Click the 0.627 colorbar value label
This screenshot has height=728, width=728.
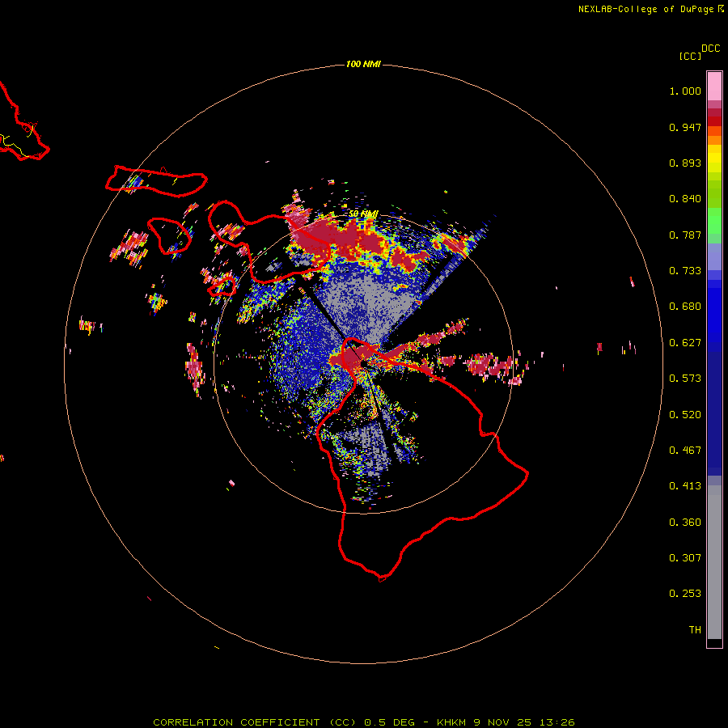click(685, 343)
